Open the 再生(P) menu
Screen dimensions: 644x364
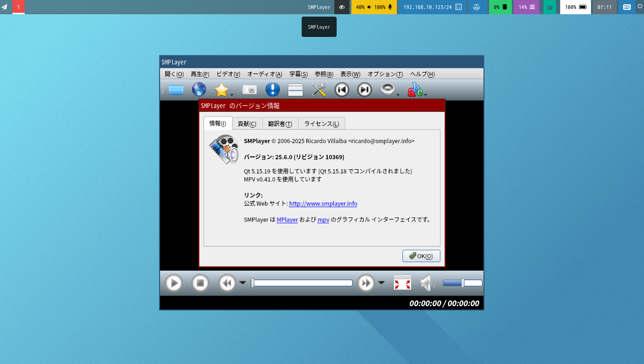point(200,74)
